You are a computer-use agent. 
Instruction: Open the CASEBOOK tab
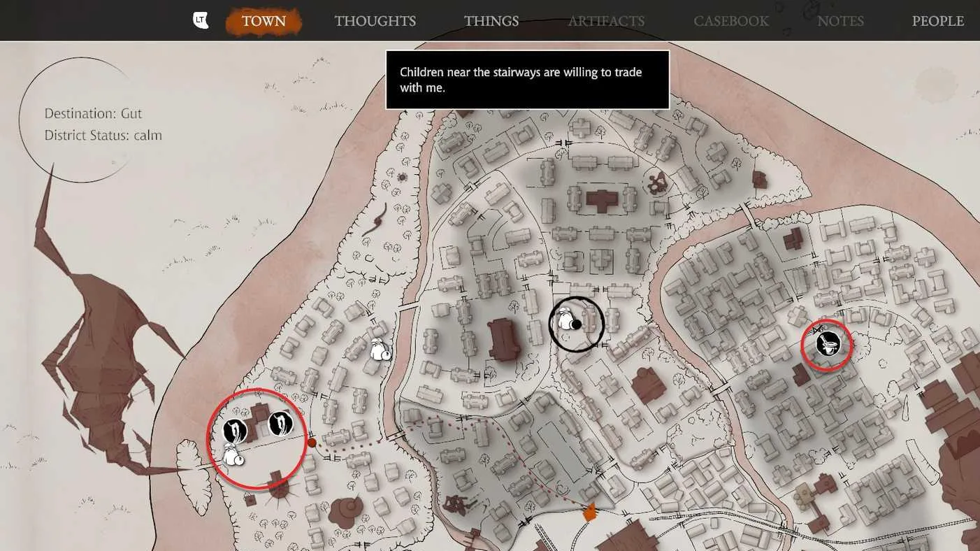tap(731, 21)
